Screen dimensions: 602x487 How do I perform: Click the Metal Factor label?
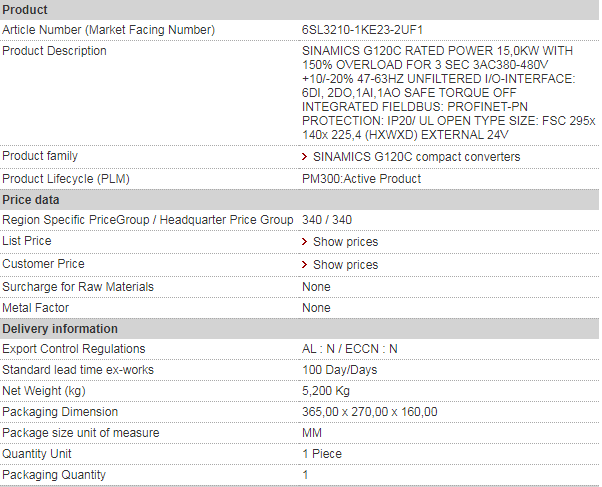pyautogui.click(x=35, y=308)
